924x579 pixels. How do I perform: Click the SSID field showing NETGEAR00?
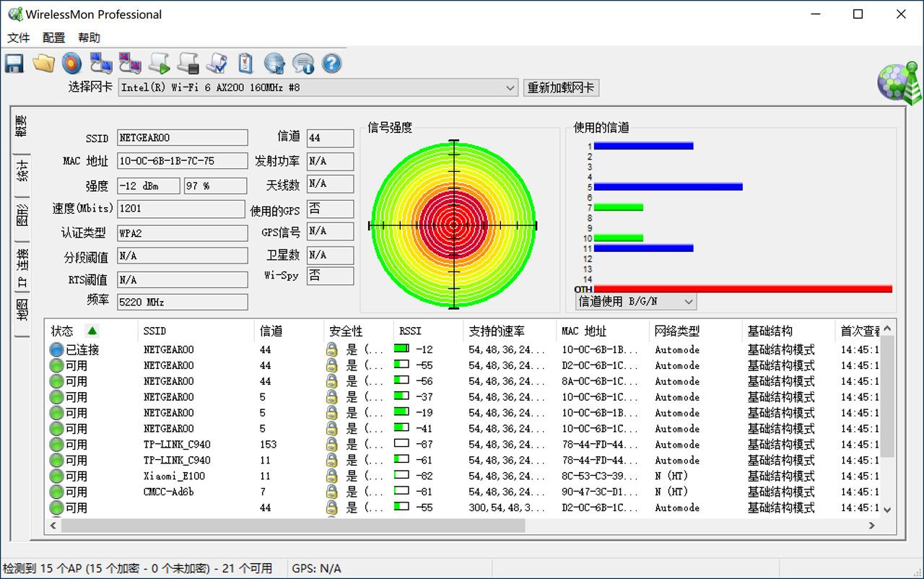click(x=183, y=138)
